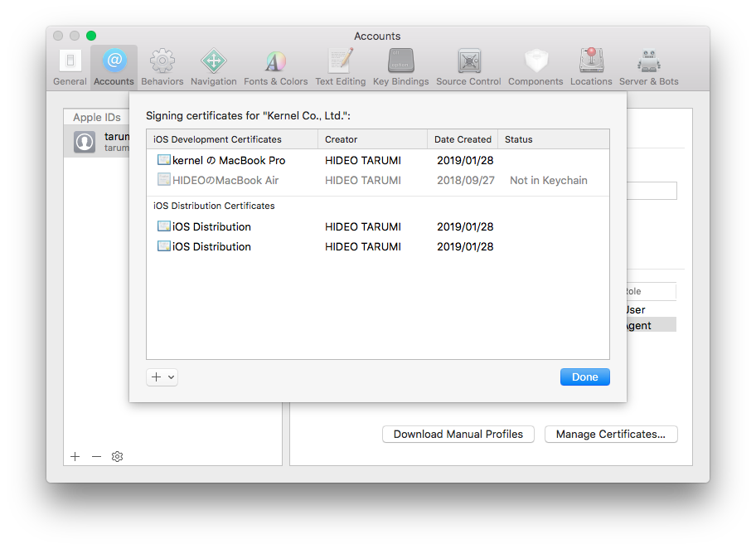This screenshot has height=549, width=756.
Task: Click the Manage Certificates button
Action: point(610,435)
